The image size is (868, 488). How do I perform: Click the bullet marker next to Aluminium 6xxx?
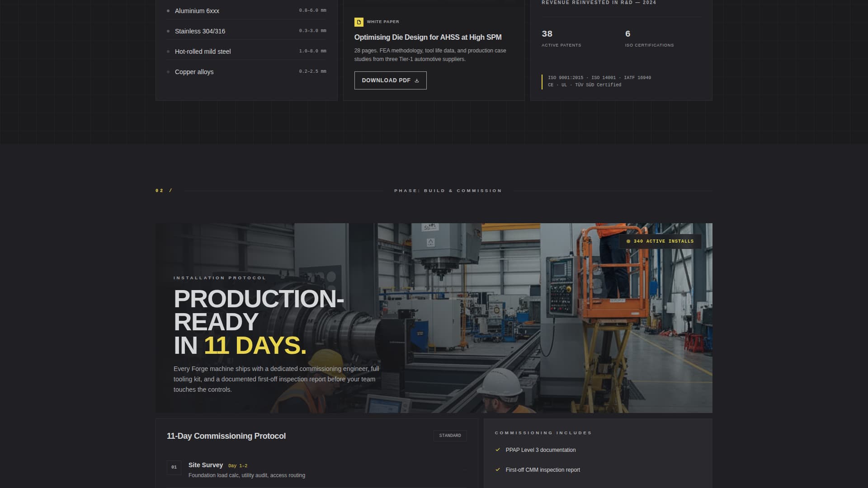169,10
